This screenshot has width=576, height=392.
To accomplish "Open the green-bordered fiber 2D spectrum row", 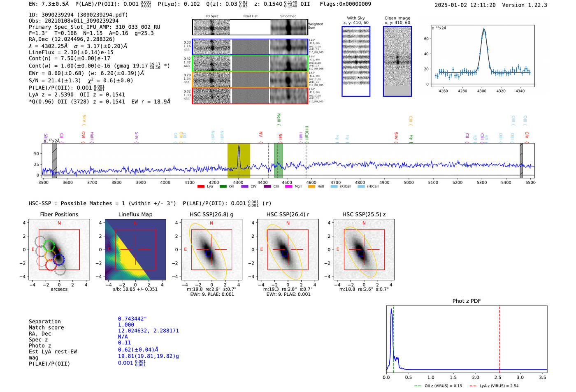I will tap(250, 63).
